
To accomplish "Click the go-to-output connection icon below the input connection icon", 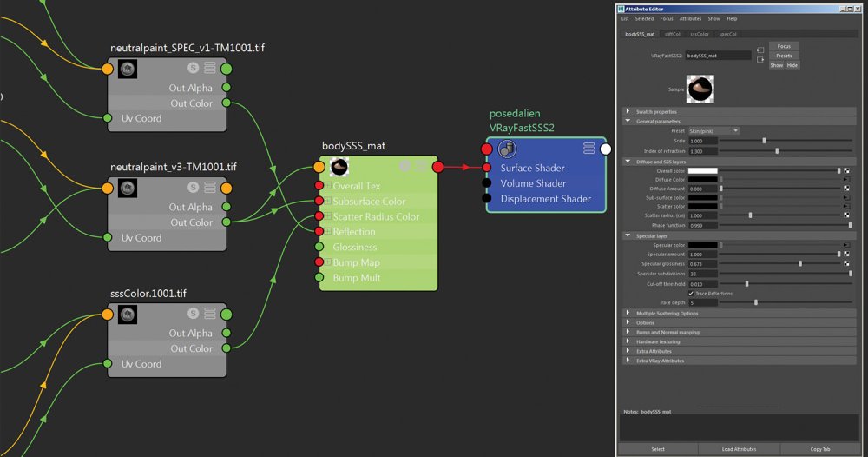I will point(760,59).
